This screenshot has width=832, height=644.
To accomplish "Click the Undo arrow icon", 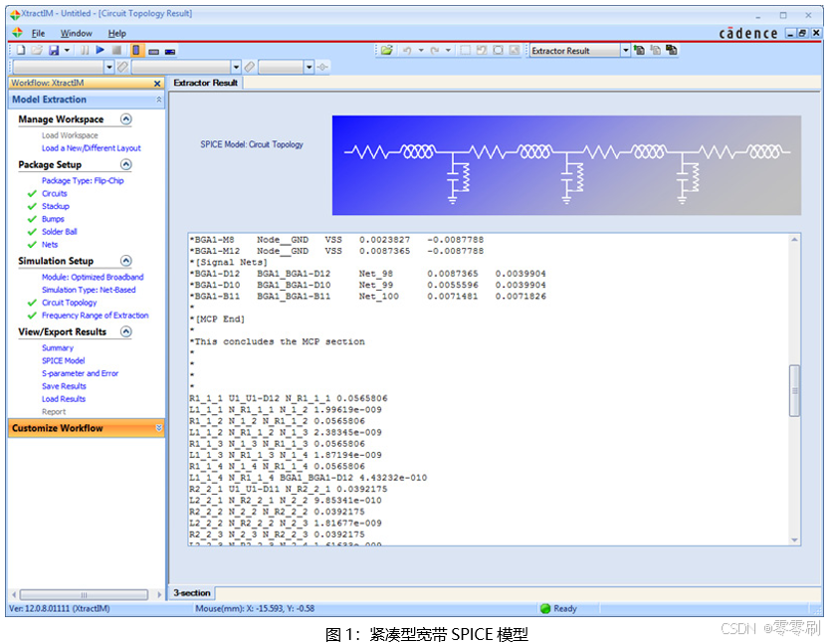I will (x=407, y=51).
